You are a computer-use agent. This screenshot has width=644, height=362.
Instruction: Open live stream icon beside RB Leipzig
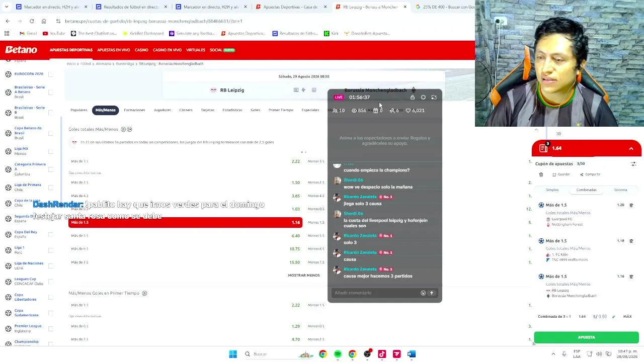(296, 90)
